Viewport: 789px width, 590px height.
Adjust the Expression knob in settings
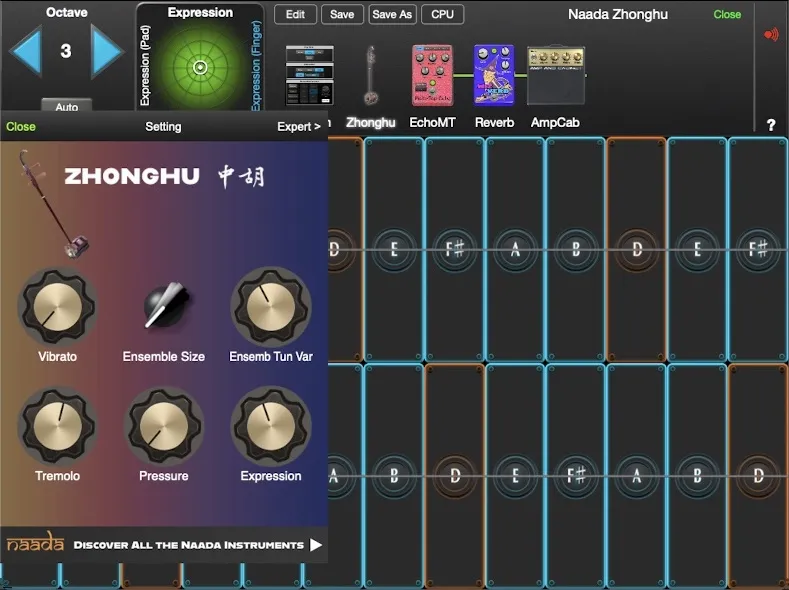point(271,426)
